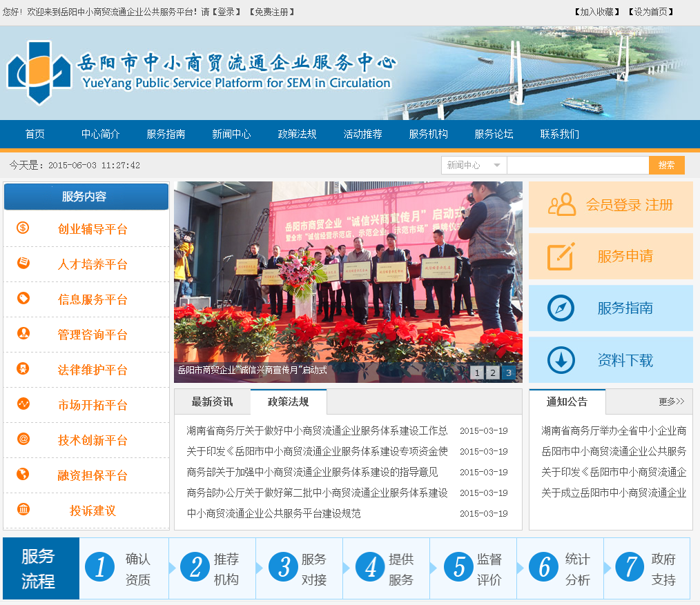The width and height of the screenshot is (700, 605).
Task: Expand notices via 更多>> link
Action: coord(671,401)
